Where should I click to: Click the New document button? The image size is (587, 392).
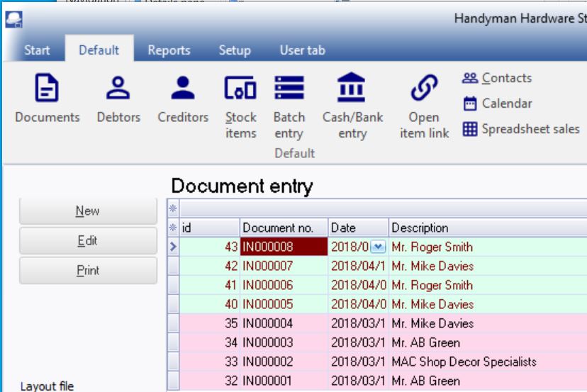[x=88, y=211]
